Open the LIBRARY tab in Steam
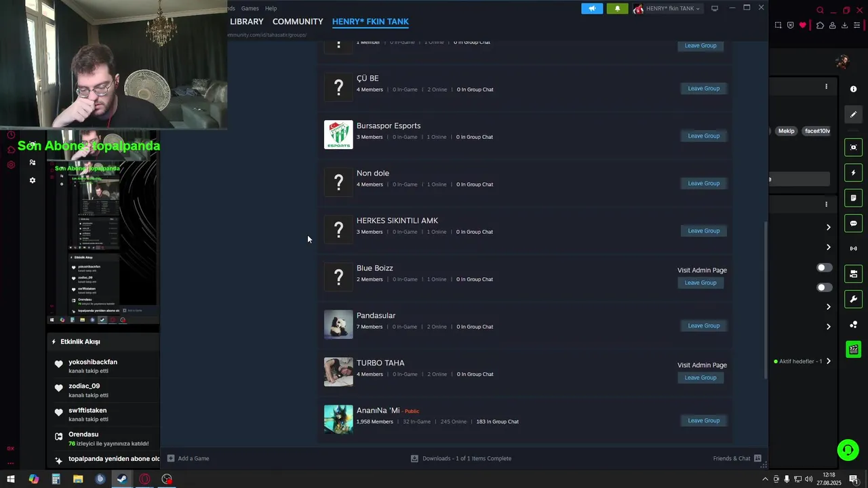The width and height of the screenshot is (868, 488). (247, 22)
